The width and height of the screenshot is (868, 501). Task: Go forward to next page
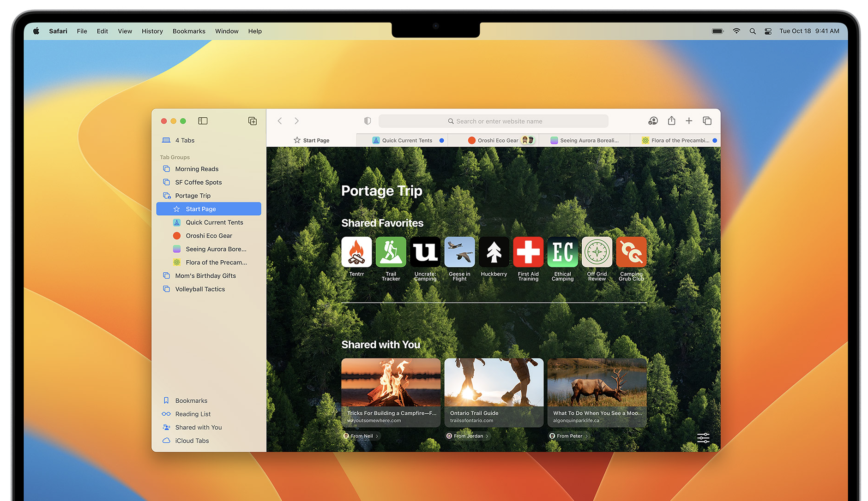(296, 121)
